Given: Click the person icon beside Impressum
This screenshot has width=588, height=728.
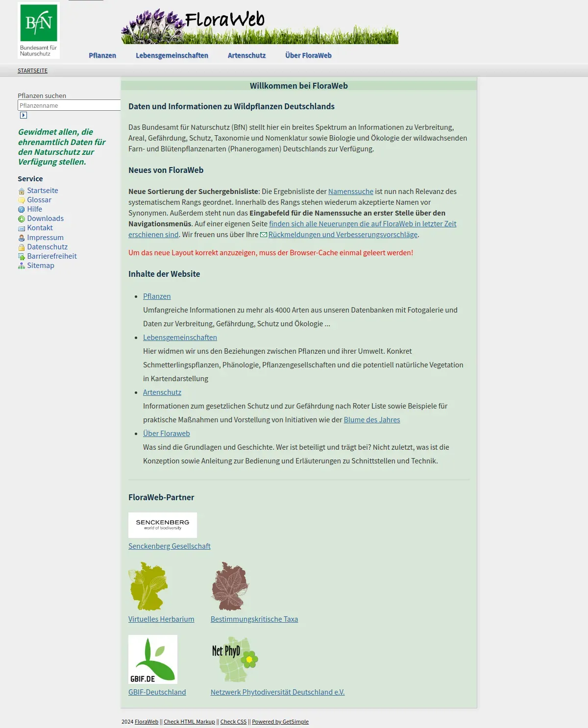Looking at the screenshot, I should pos(21,238).
